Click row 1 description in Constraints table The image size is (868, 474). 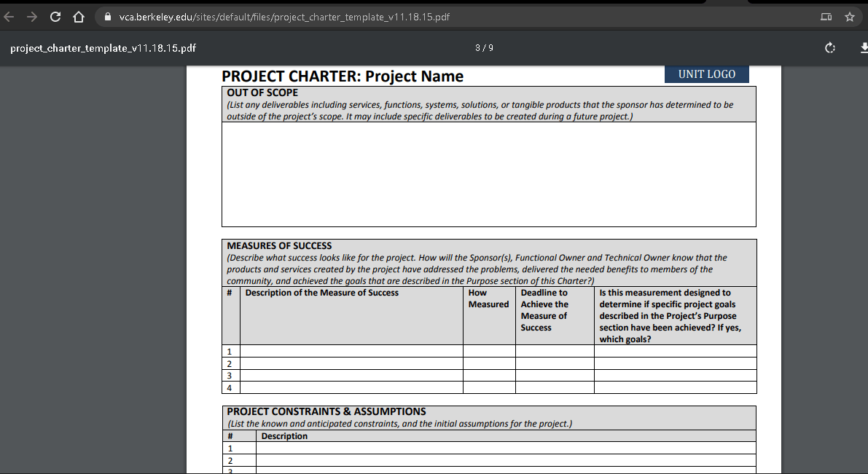pyautogui.click(x=506, y=448)
